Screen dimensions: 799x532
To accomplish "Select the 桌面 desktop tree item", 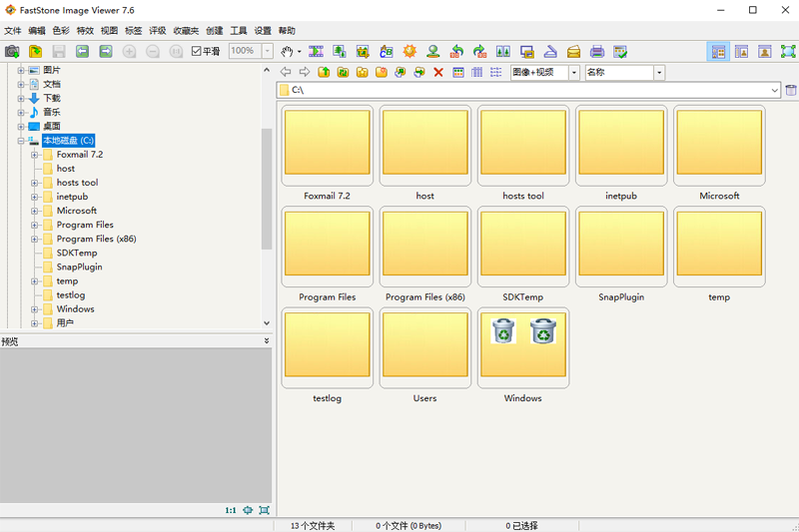I will point(51,127).
